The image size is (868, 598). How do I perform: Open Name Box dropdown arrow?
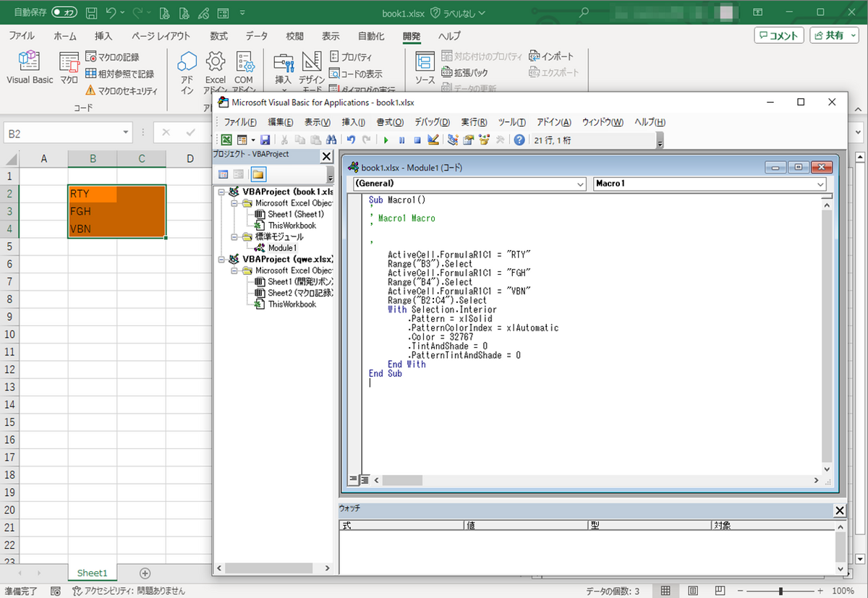coord(126,132)
